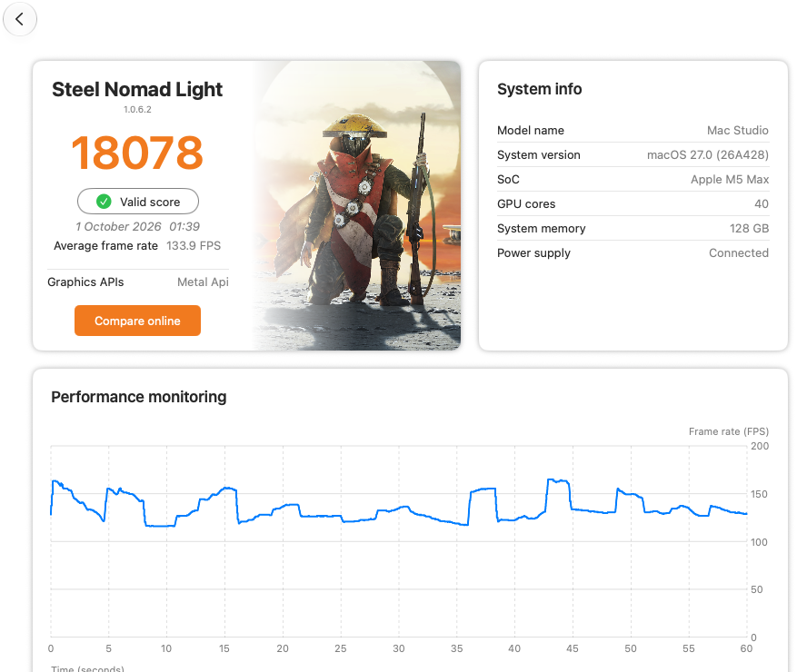Open Compare online results
This screenshot has height=672, width=797.
click(138, 321)
